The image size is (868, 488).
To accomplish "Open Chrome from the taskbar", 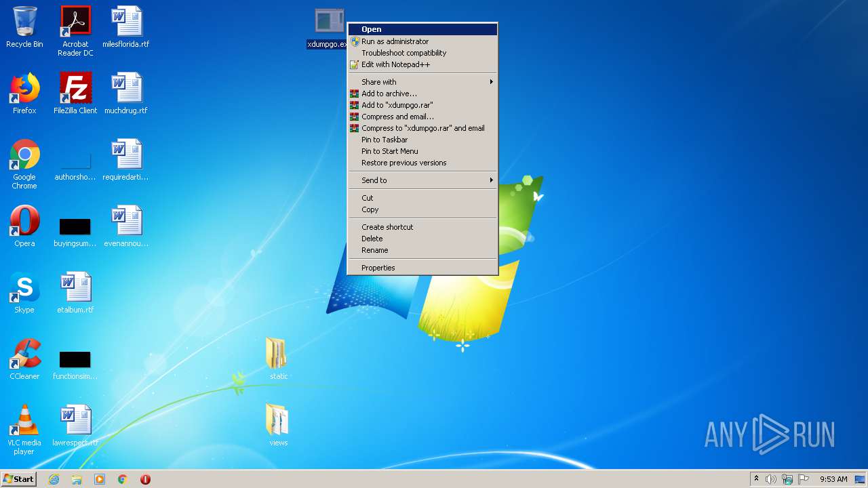I will tap(123, 479).
